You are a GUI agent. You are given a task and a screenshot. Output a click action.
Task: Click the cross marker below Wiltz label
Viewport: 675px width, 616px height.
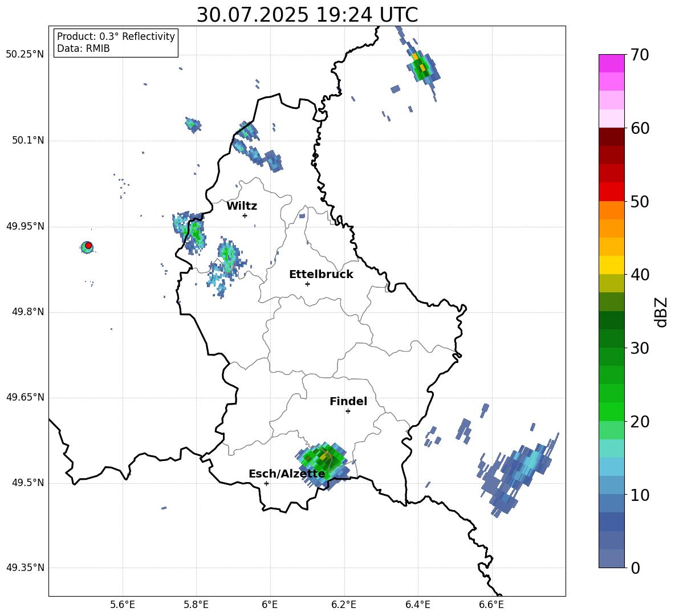click(245, 215)
